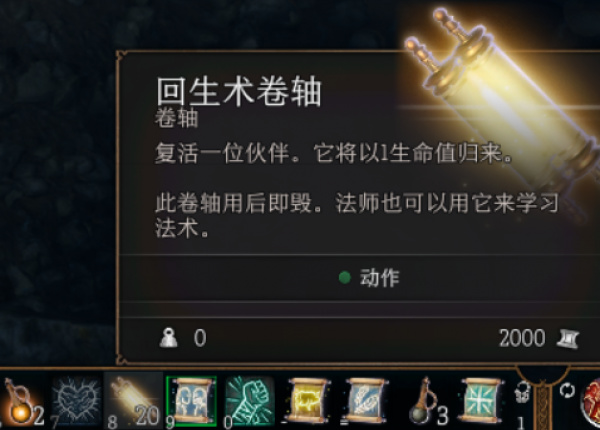Click the green 动作 action indicator
Screen dimensions: 600x430
(x=369, y=277)
